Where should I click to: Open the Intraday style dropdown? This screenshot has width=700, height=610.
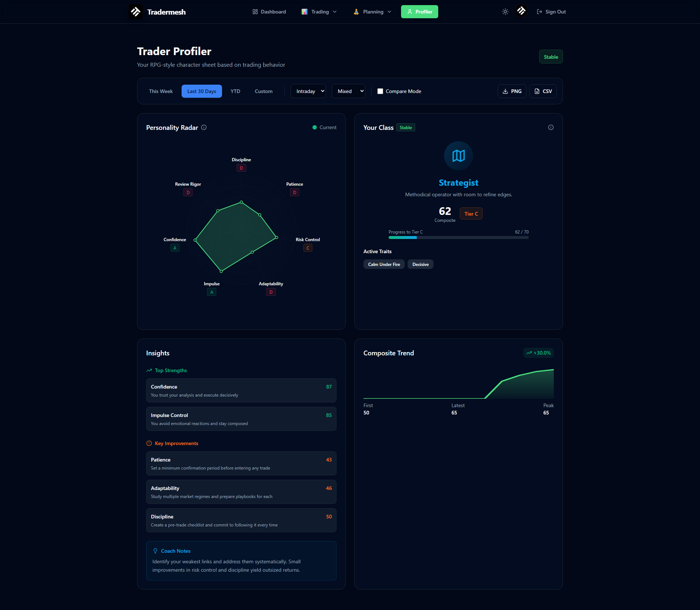(x=308, y=91)
